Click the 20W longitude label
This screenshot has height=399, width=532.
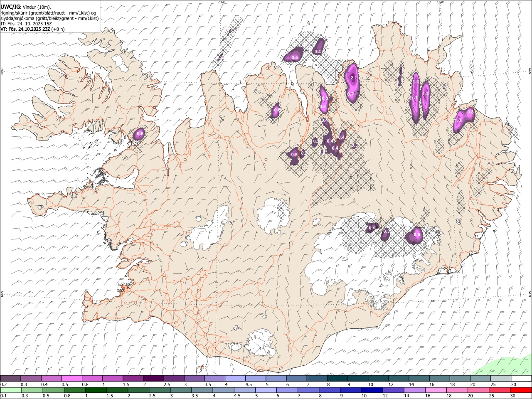(221, 2)
